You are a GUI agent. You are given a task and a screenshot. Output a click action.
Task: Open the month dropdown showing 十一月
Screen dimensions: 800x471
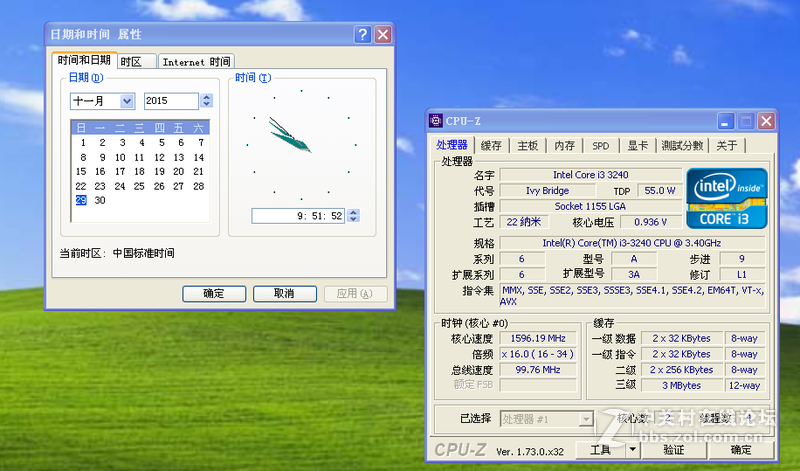coord(127,101)
